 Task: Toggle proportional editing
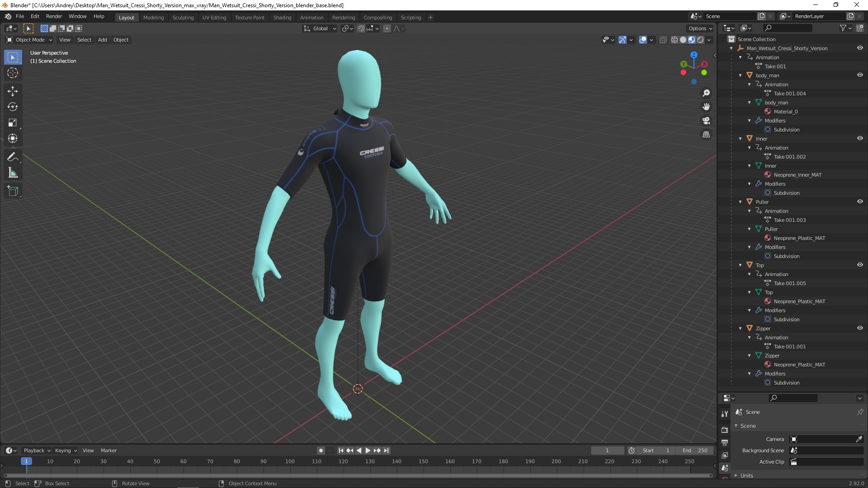coord(387,28)
